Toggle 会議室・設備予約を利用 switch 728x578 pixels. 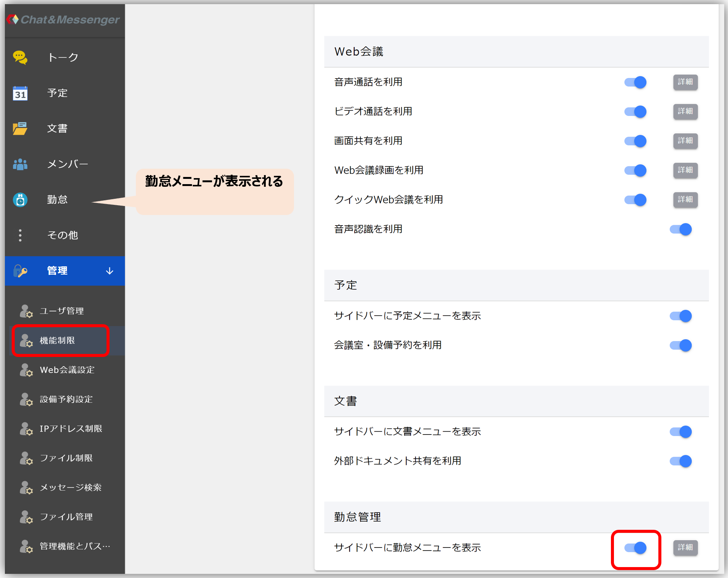[x=681, y=345]
